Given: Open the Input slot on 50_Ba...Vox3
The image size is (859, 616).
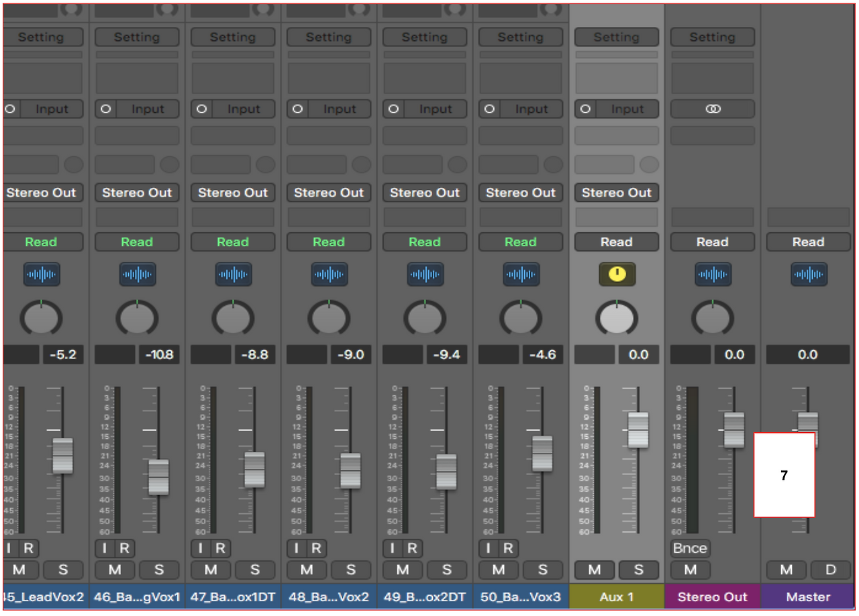Looking at the screenshot, I should [531, 109].
